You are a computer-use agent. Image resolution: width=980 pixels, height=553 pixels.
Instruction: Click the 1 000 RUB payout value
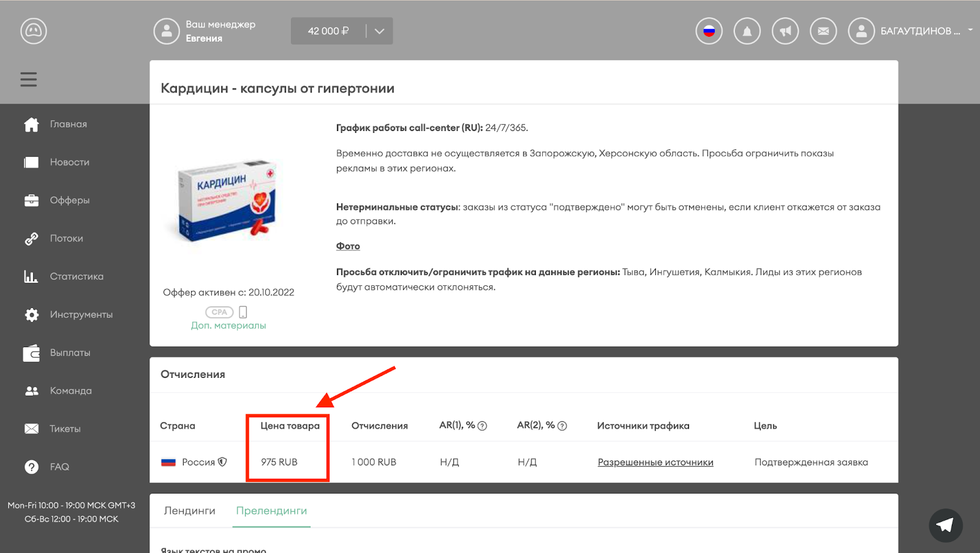click(374, 462)
